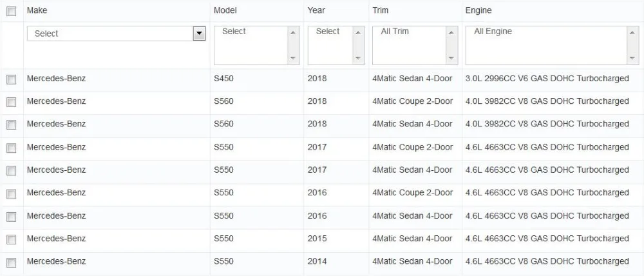Click the Make column header
The height and width of the screenshot is (276, 644).
click(x=37, y=10)
